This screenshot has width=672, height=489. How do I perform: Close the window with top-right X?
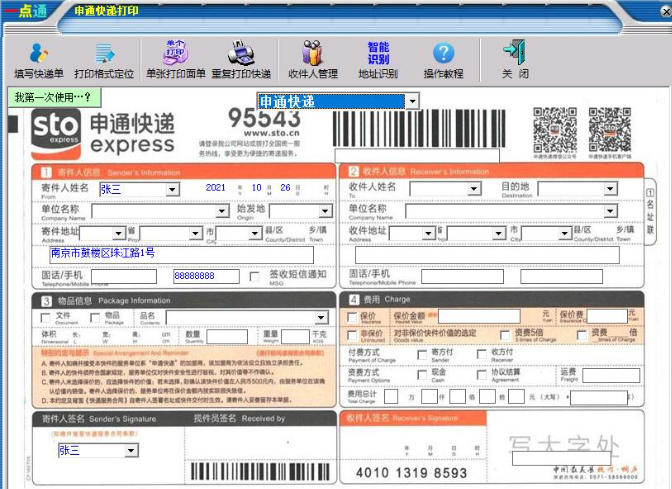coord(666,12)
